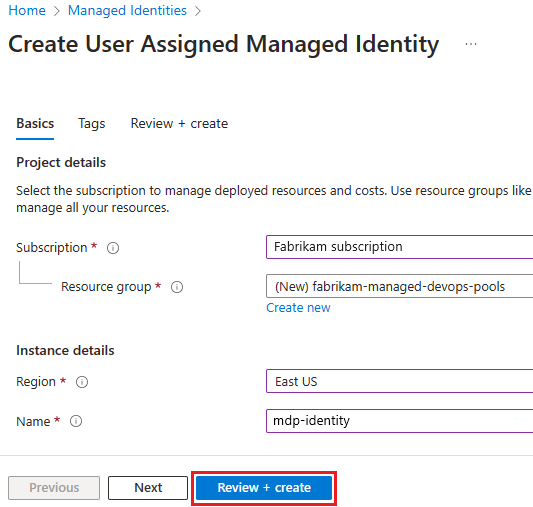The width and height of the screenshot is (533, 507).
Task: Click the mdp-identity name field
Action: 399,421
